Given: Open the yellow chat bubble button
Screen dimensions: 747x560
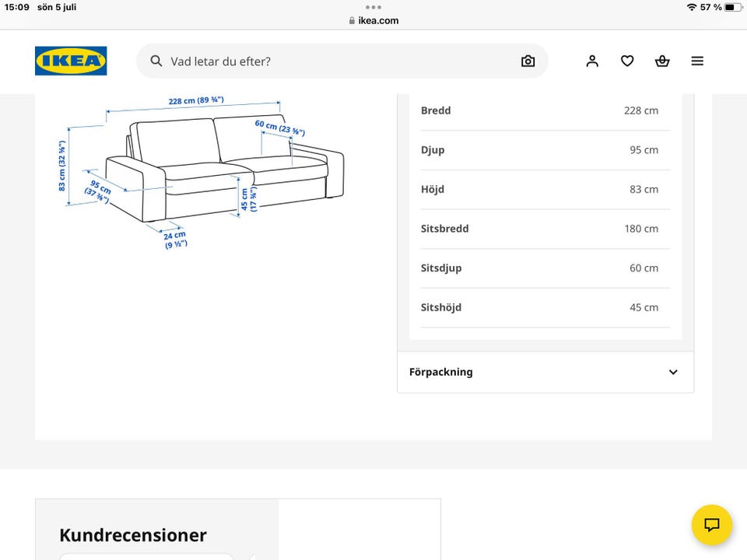Looking at the screenshot, I should (712, 525).
